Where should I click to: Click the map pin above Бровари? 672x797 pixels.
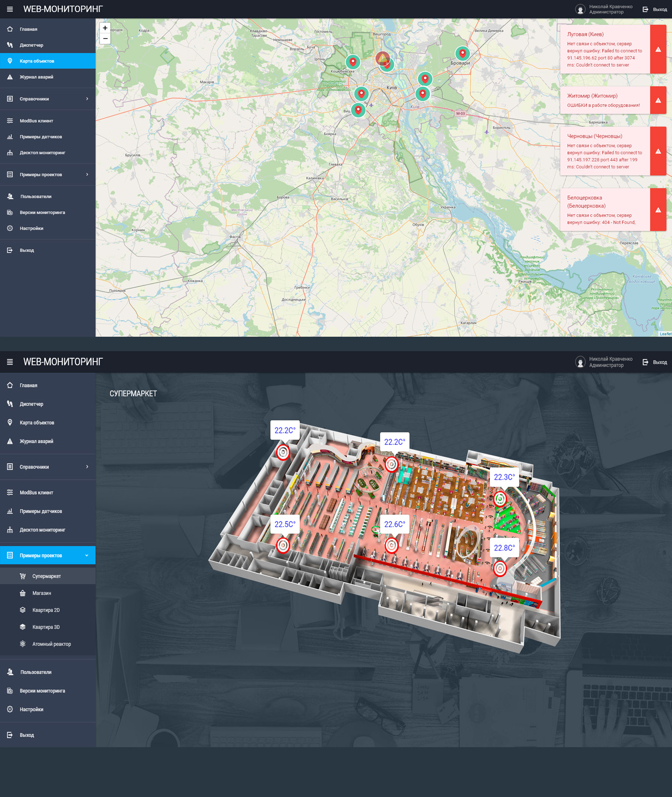(x=462, y=53)
